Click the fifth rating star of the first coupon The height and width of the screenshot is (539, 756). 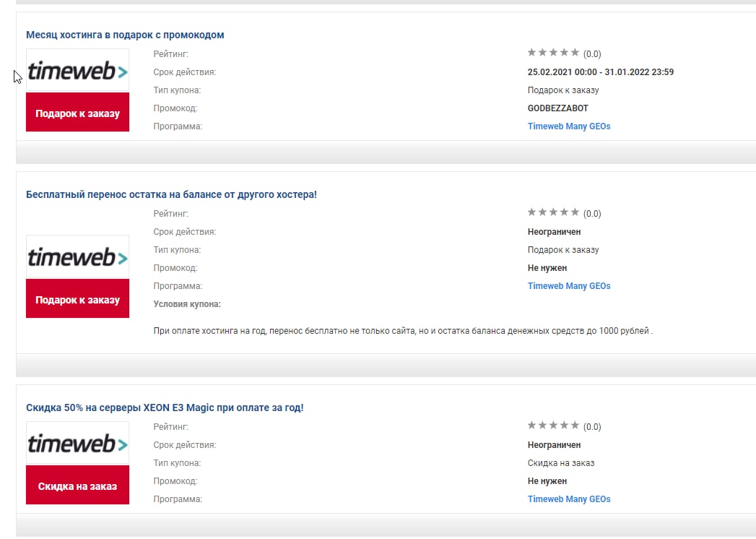point(575,52)
